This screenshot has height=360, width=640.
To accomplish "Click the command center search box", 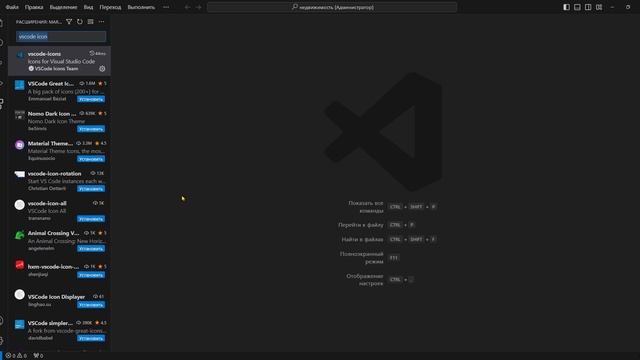I will point(332,7).
